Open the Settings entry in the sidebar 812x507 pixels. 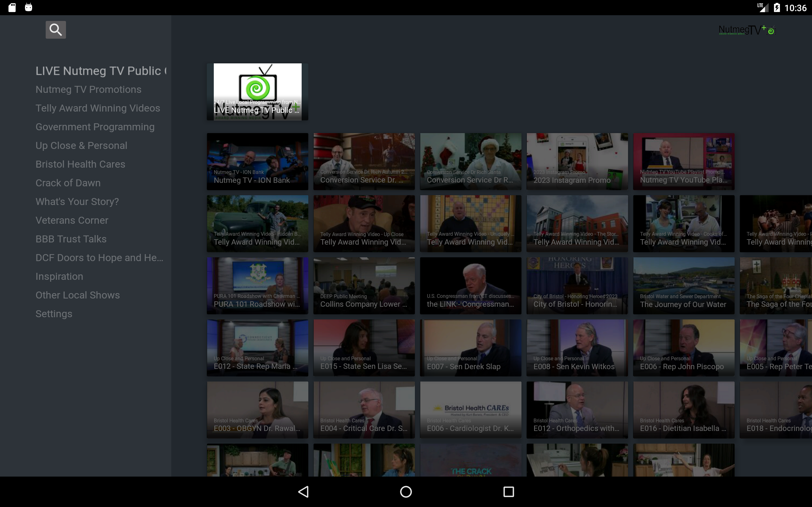54,313
